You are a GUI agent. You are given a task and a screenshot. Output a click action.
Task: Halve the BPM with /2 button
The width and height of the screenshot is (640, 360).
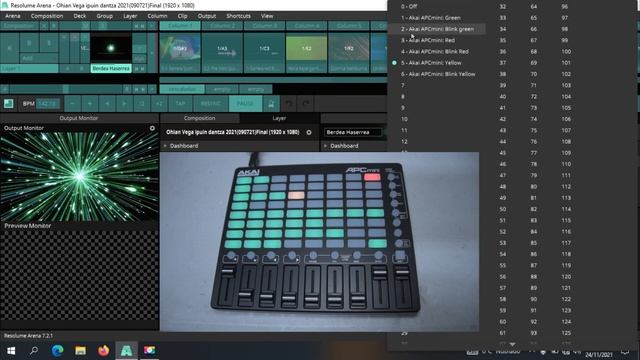(142, 104)
